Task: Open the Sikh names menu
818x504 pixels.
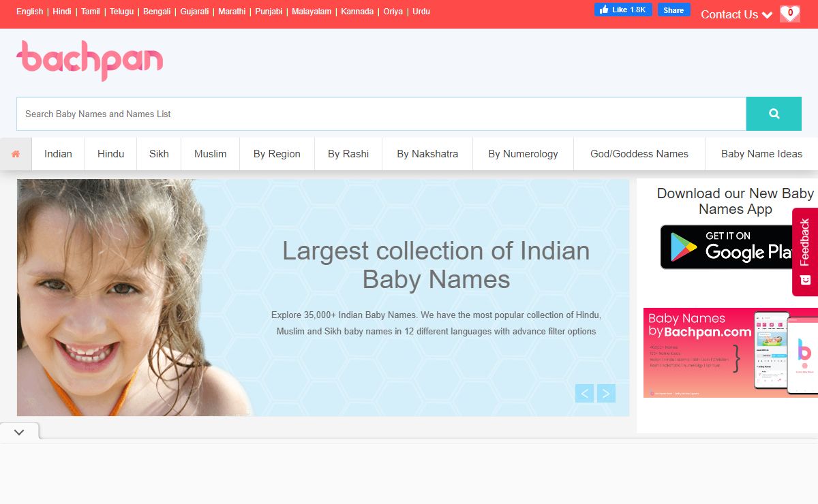Action: [159, 154]
